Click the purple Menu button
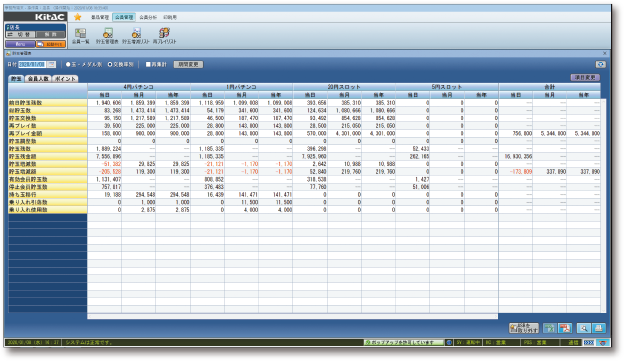The image size is (624, 361). point(20,44)
